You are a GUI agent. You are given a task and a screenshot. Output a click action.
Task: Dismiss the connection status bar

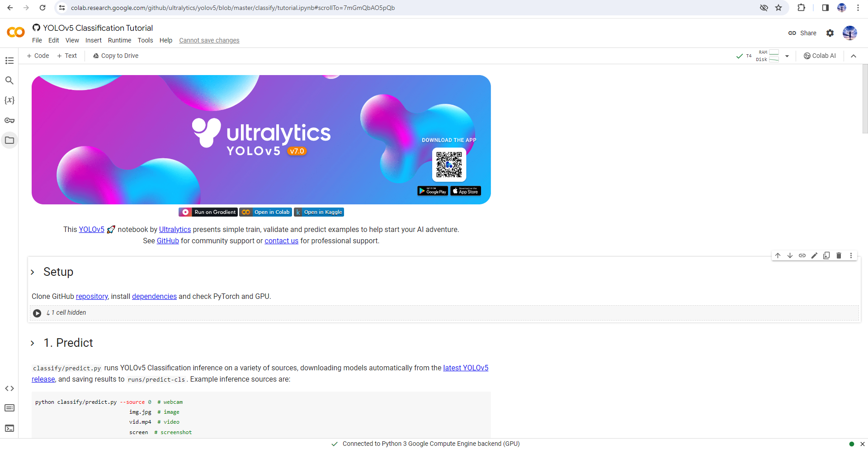pyautogui.click(x=863, y=444)
